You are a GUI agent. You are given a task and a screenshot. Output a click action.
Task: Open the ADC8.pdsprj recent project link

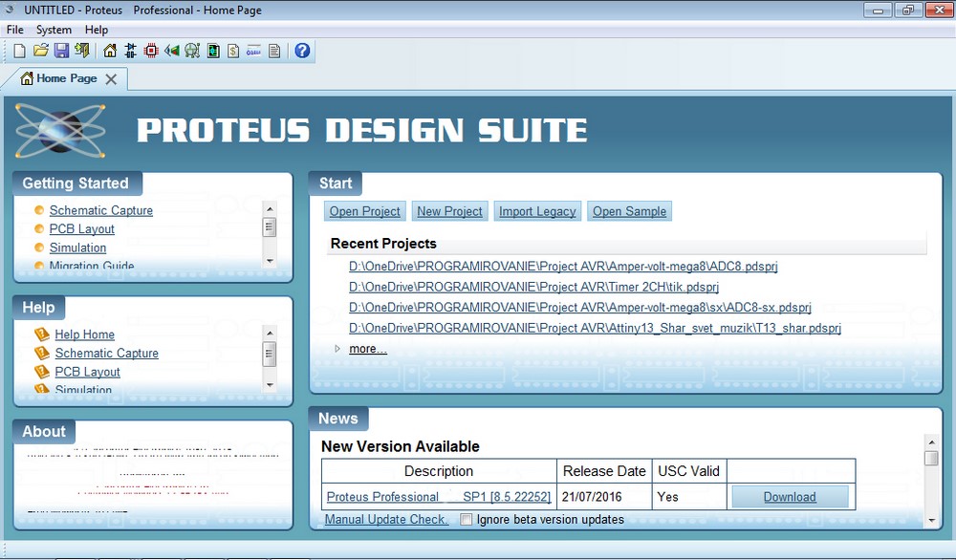[564, 266]
